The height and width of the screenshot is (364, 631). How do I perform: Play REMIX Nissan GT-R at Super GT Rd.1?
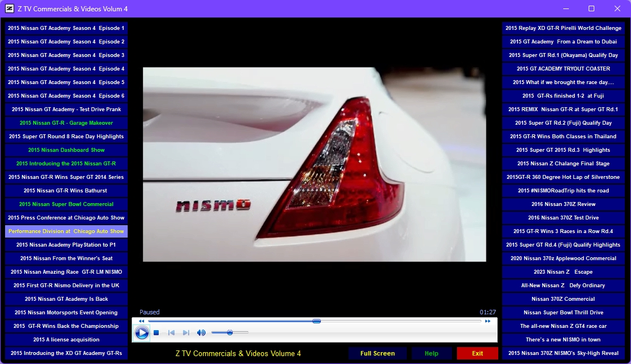tap(563, 109)
